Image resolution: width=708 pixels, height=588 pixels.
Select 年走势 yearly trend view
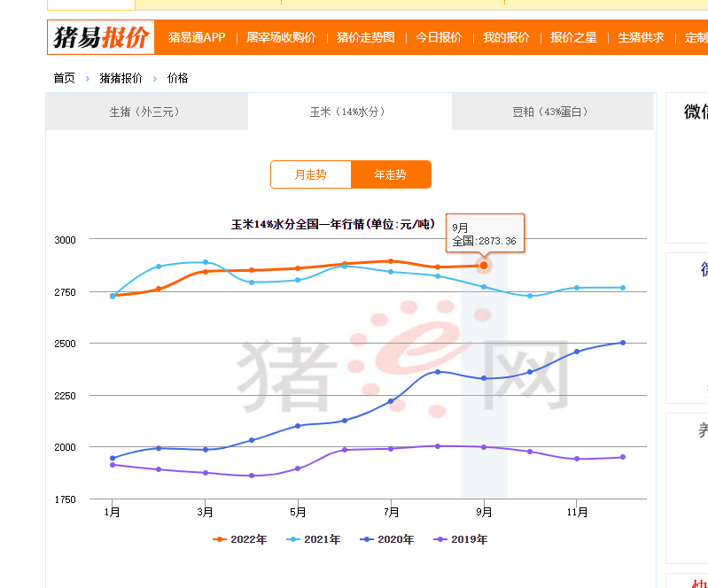click(x=391, y=174)
